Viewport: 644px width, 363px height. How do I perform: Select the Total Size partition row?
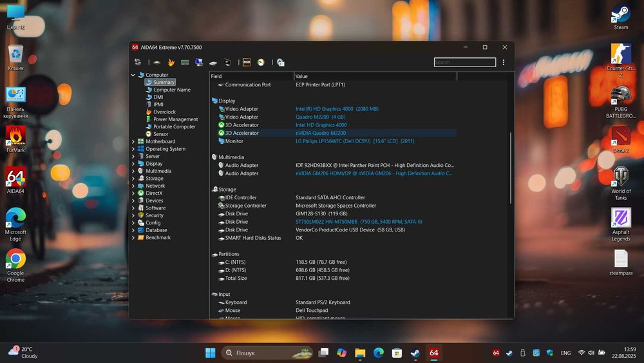click(333, 278)
